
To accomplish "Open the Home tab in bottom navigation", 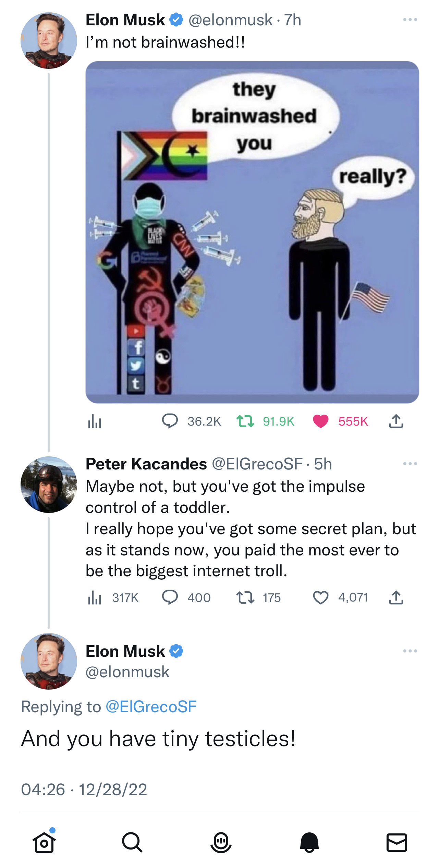I will [x=44, y=842].
